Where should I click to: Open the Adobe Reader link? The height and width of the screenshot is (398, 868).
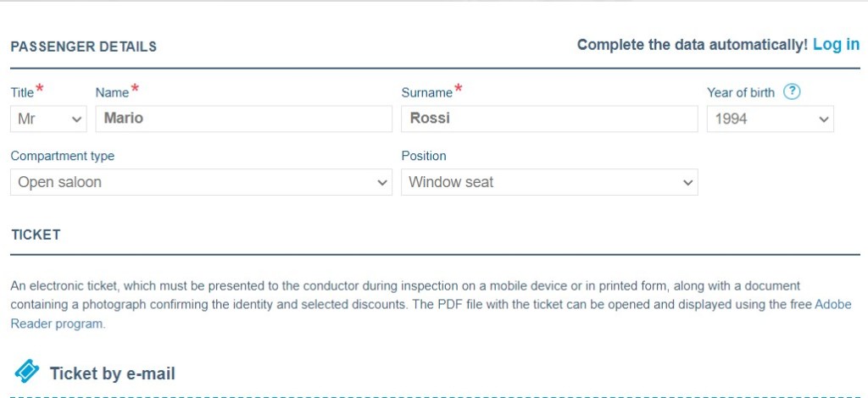[x=832, y=305]
